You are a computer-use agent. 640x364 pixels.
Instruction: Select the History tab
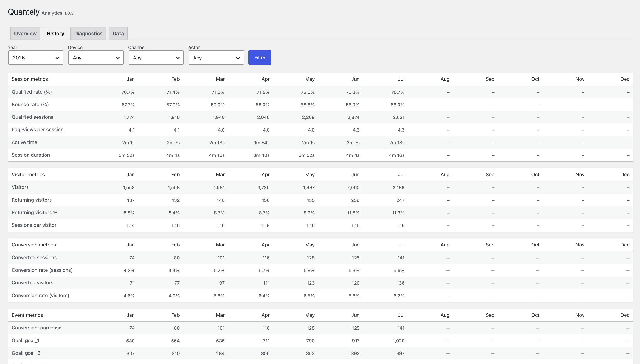[55, 33]
